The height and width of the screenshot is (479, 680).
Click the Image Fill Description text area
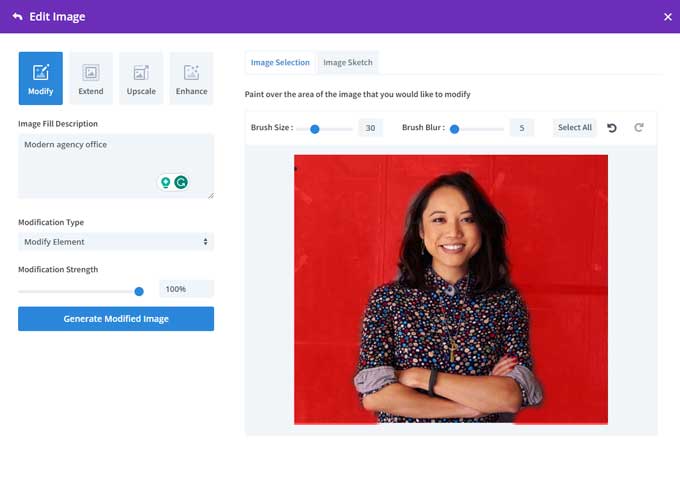[x=116, y=166]
